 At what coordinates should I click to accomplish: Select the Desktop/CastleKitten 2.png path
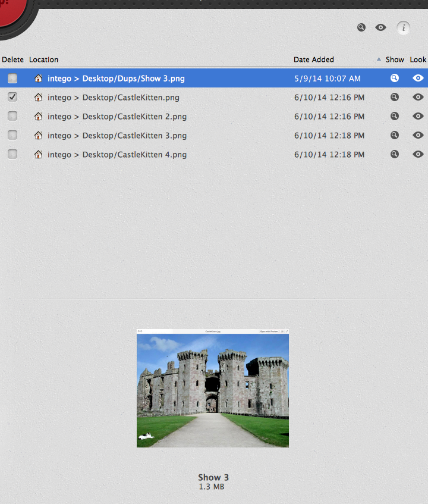click(134, 117)
